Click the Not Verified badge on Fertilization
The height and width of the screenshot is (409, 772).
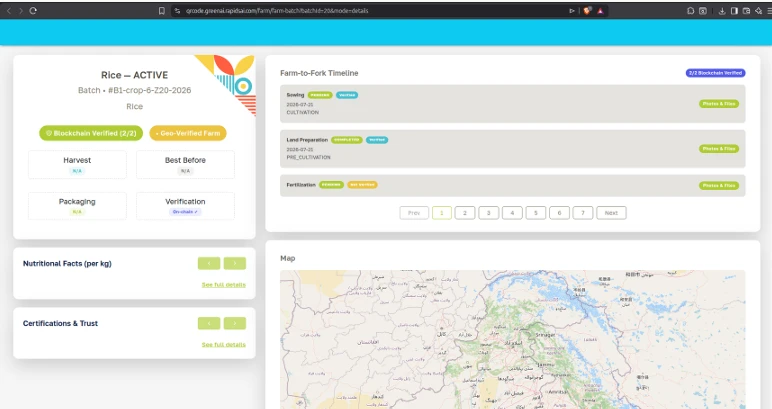coord(362,185)
